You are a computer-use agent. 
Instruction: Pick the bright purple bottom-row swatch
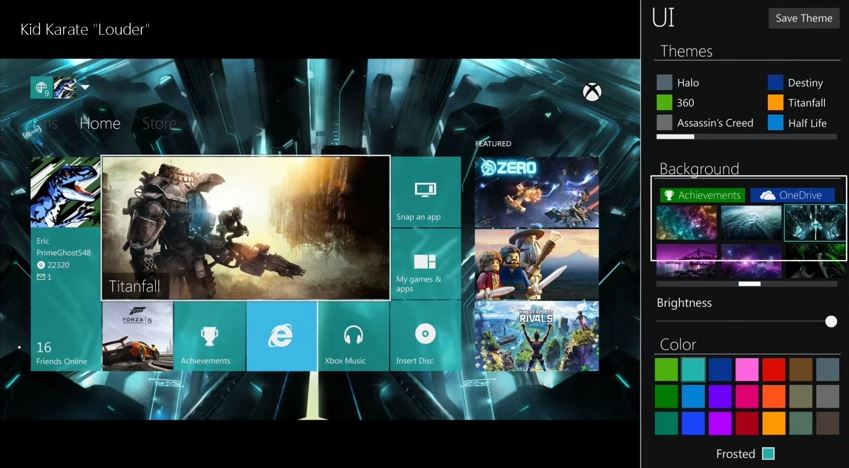[720, 423]
